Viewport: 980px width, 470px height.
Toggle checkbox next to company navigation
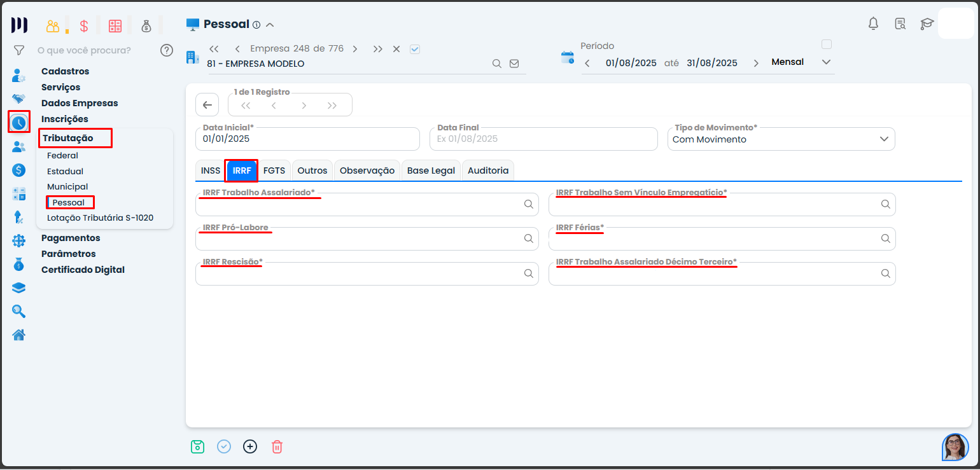415,49
